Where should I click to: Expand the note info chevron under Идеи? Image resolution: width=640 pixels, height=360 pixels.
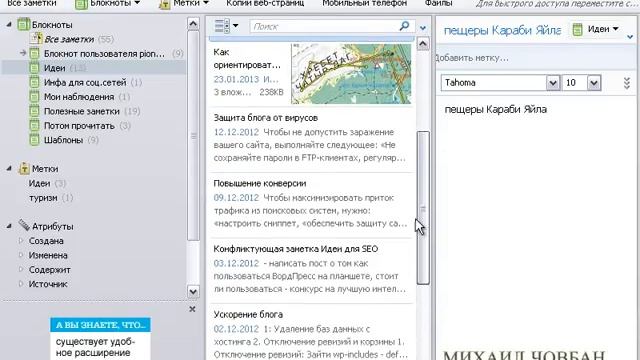tap(630, 37)
